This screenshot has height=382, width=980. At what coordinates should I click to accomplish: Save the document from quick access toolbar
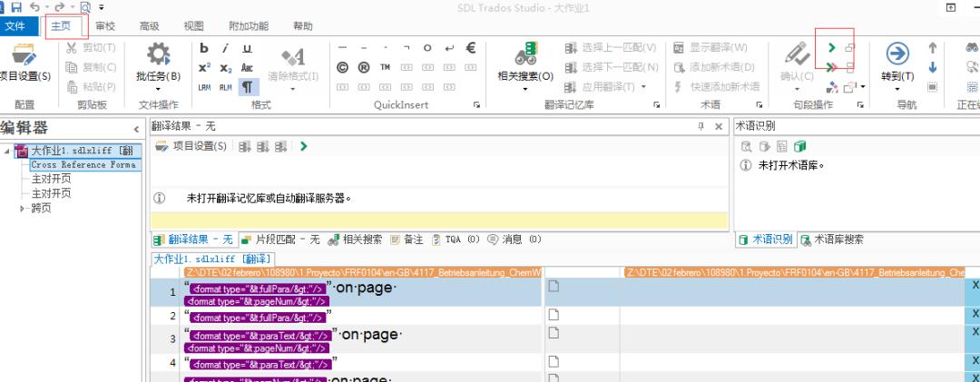coord(16,7)
